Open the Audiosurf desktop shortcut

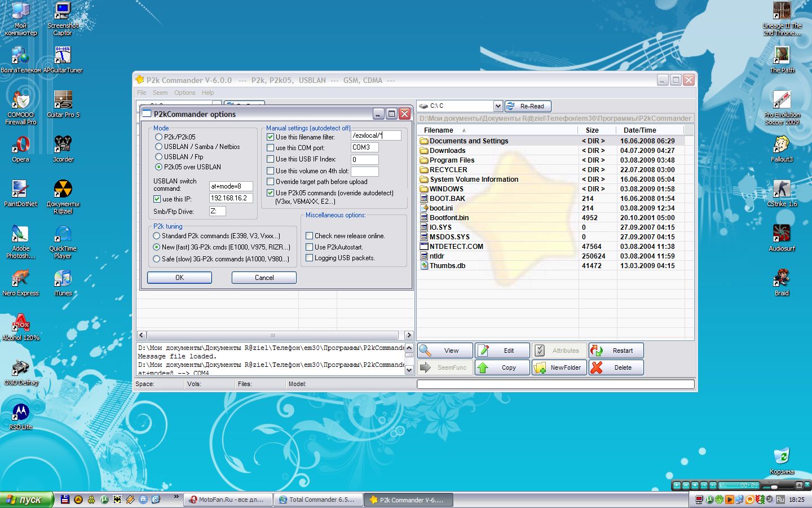(782, 238)
